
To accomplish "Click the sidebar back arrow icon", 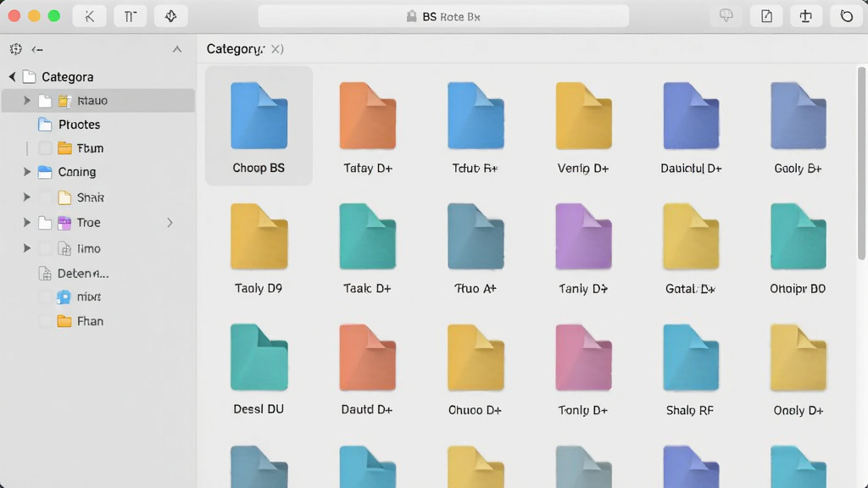I will 37,50.
